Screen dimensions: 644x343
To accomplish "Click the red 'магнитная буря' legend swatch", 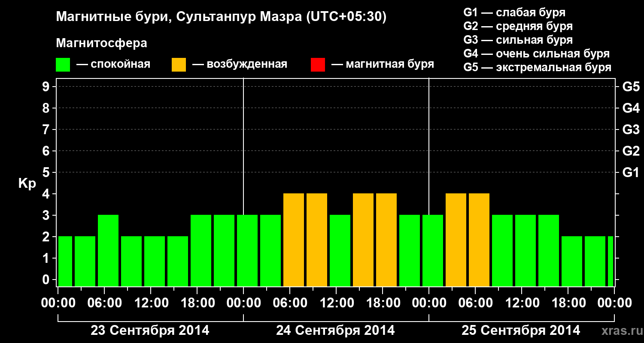I will pyautogui.click(x=318, y=65).
